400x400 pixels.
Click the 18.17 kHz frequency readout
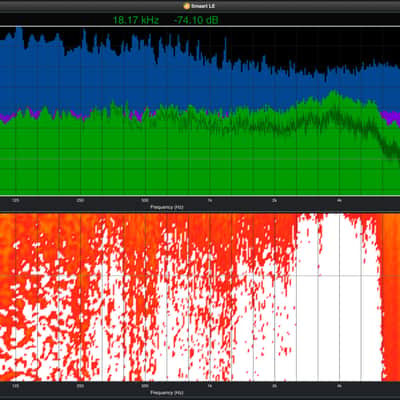click(136, 20)
